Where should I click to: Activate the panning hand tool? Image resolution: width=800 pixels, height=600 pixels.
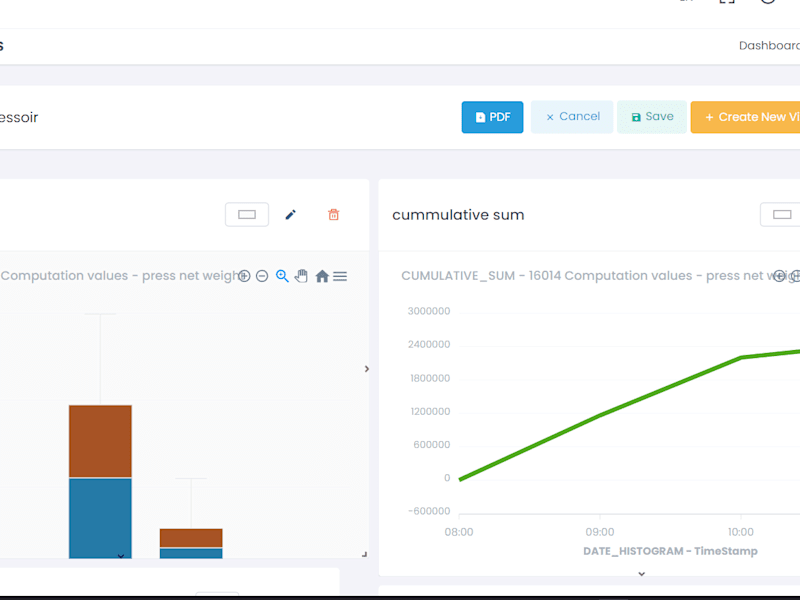point(302,276)
